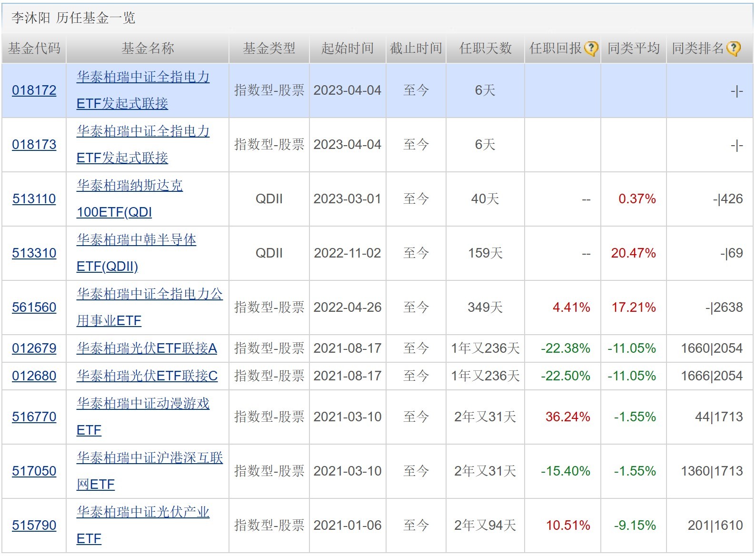756x556 pixels.
Task: Open 华泰柏瑞光伏ETF联接C link
Action: [147, 376]
